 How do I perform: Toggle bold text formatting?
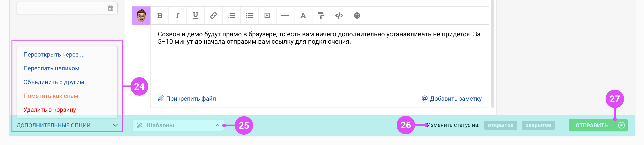pyautogui.click(x=160, y=16)
